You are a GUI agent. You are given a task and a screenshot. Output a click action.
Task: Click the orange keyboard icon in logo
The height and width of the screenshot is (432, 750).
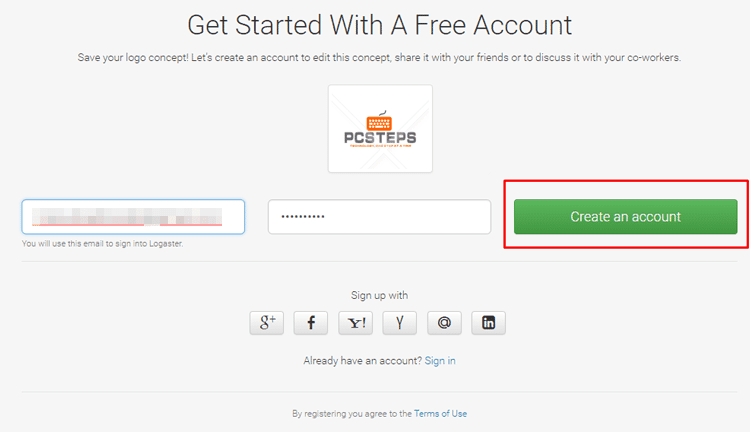point(379,121)
